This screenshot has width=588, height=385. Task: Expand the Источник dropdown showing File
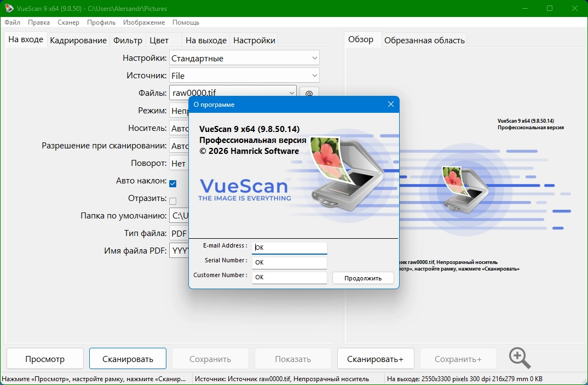click(x=244, y=76)
